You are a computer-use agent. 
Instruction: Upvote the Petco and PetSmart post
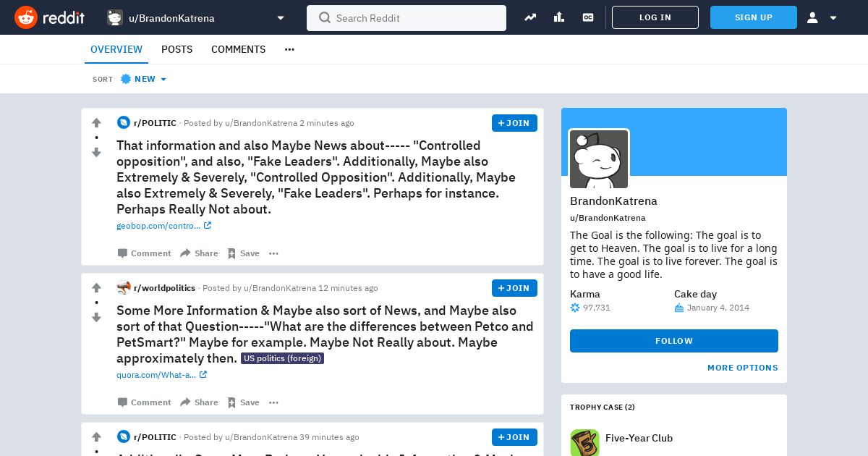tap(96, 288)
